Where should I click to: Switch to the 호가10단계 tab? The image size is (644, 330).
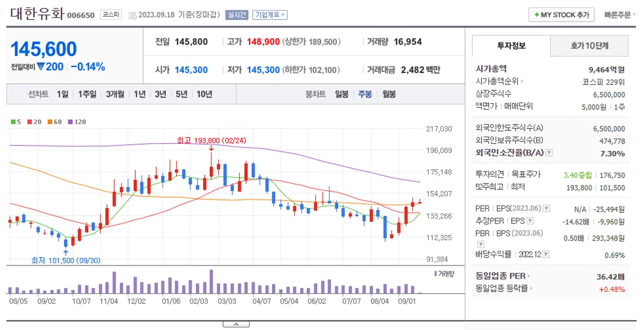tap(589, 46)
